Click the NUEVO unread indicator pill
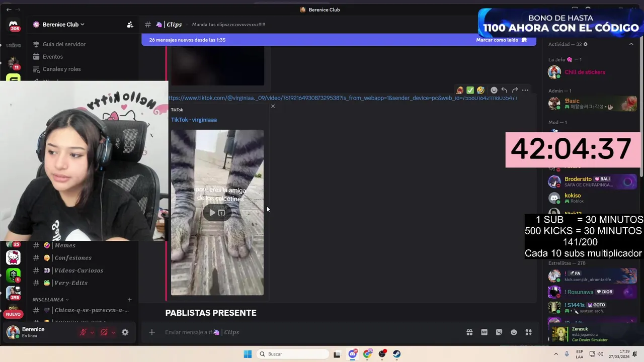This screenshot has height=362, width=644. pos(13,314)
